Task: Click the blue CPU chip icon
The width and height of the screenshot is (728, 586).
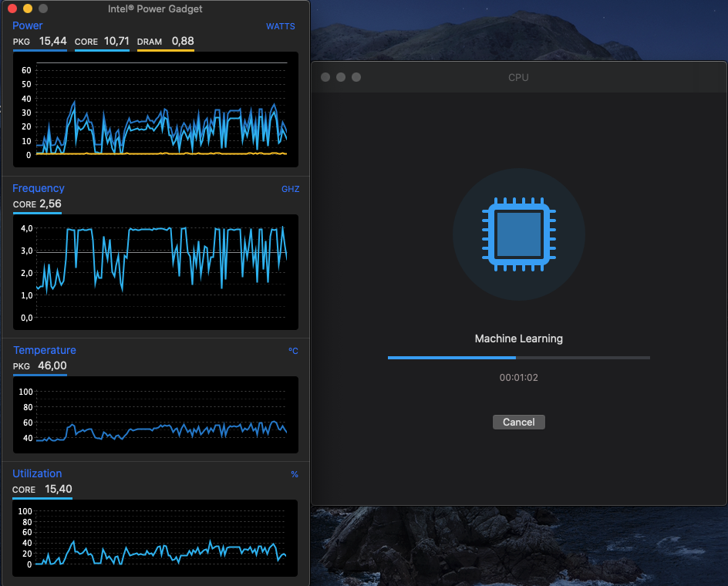Action: click(x=518, y=234)
